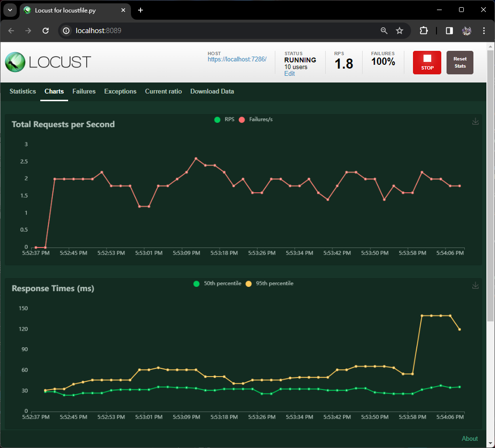This screenshot has width=495, height=448.
Task: Toggle the Failures/s series in the legend
Action: click(256, 119)
